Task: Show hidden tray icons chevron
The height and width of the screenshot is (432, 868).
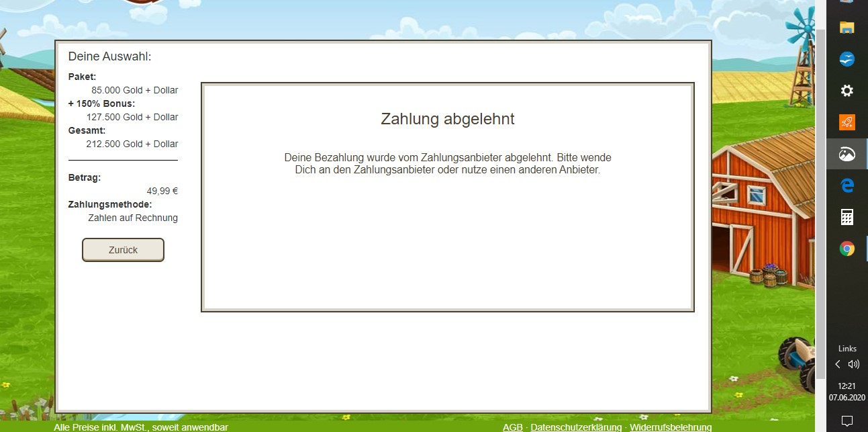Action: (x=837, y=364)
